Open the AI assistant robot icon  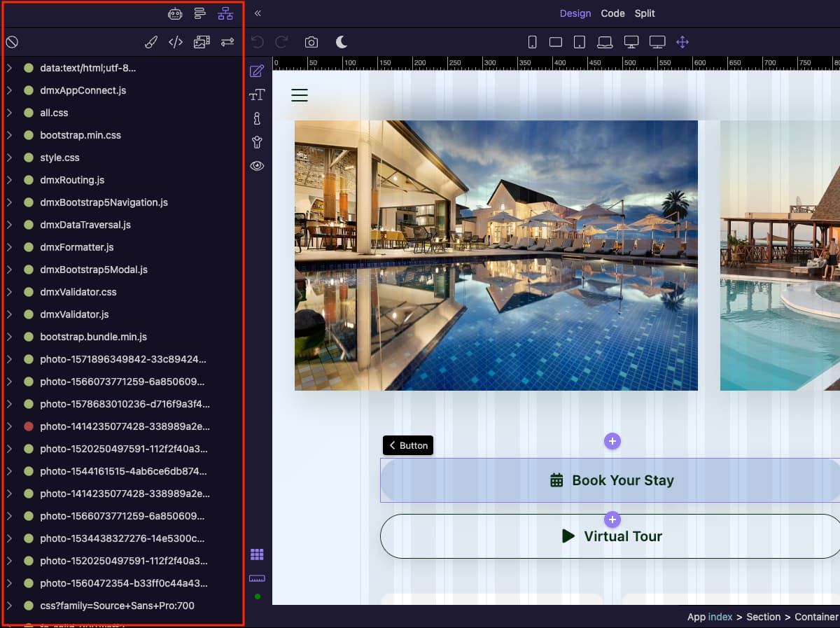coord(175,13)
